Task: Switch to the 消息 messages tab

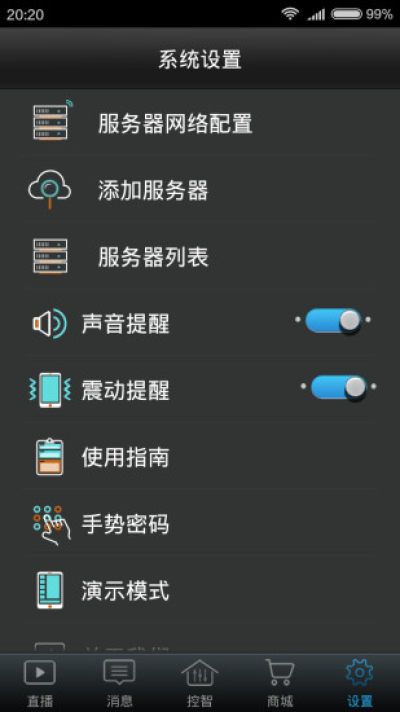Action: (x=119, y=683)
